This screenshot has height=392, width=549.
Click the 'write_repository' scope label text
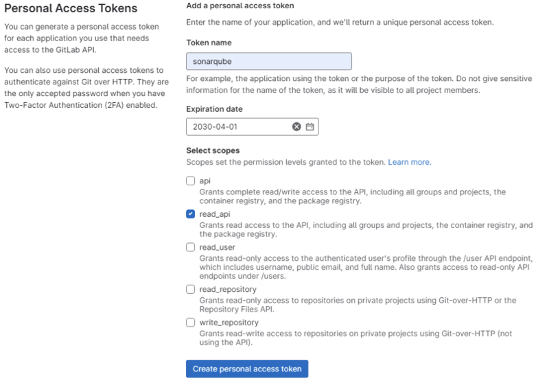(x=229, y=323)
